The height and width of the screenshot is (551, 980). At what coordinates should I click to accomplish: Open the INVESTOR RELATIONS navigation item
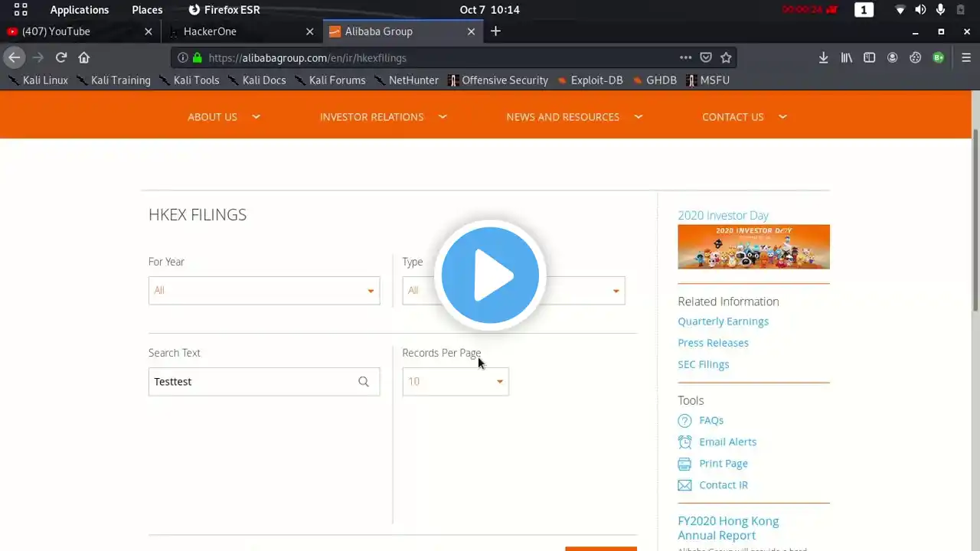(x=371, y=117)
